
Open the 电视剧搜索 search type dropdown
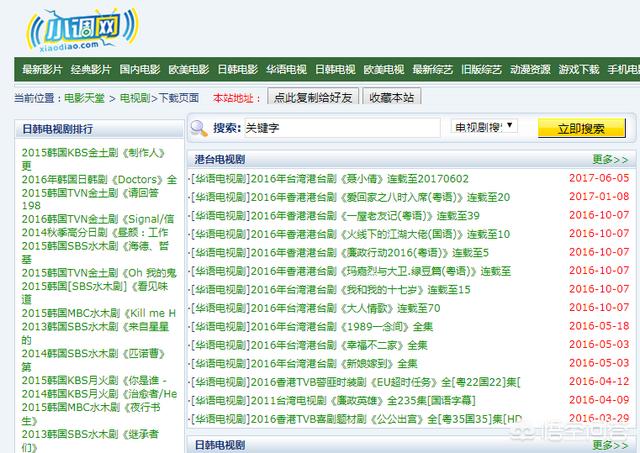click(484, 127)
